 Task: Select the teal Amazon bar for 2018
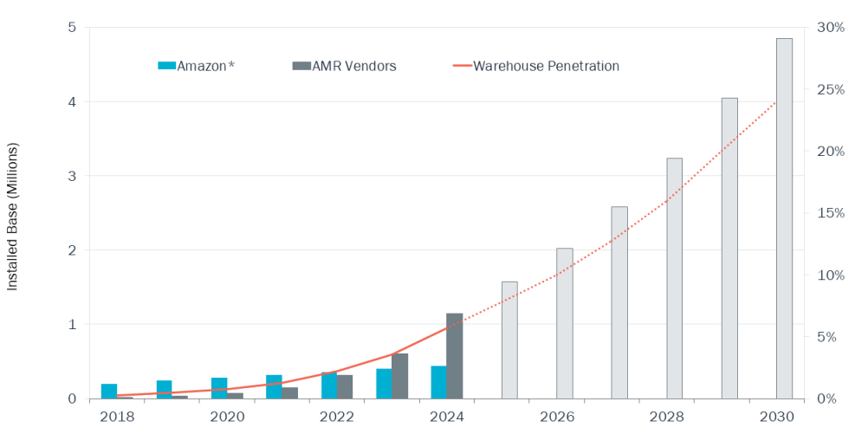109,391
